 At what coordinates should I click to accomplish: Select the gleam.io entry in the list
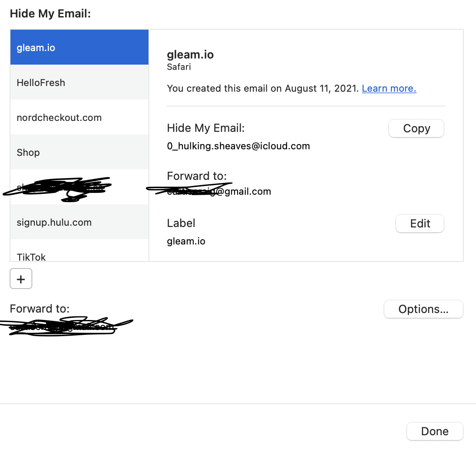point(79,47)
